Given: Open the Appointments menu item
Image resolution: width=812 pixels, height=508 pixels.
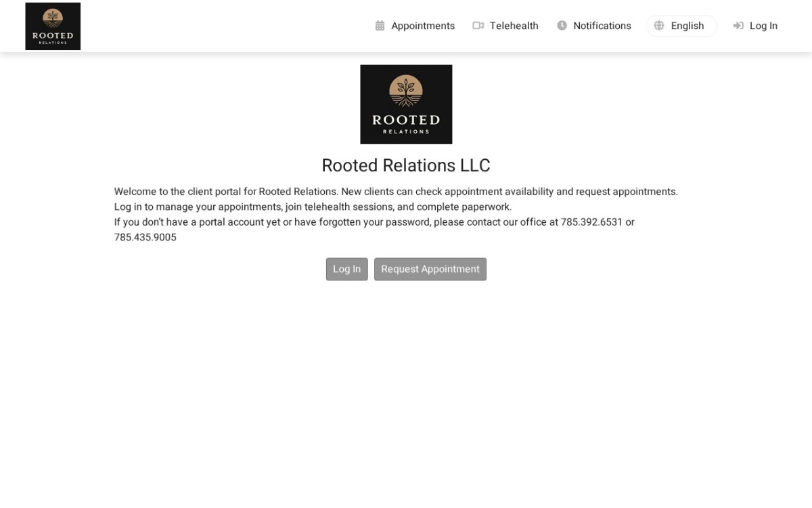Looking at the screenshot, I should click(x=415, y=26).
